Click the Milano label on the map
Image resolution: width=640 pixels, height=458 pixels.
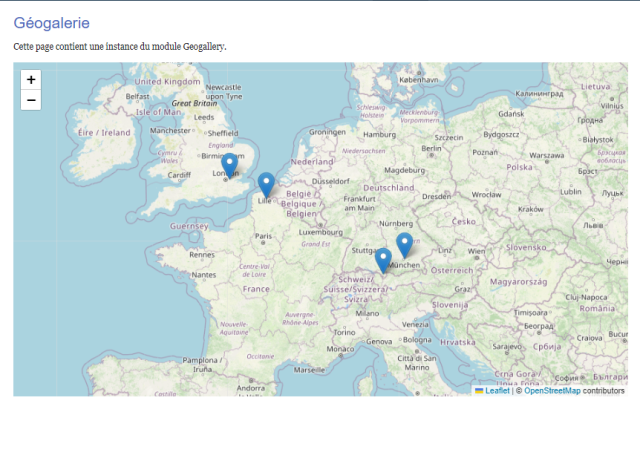pyautogui.click(x=367, y=313)
